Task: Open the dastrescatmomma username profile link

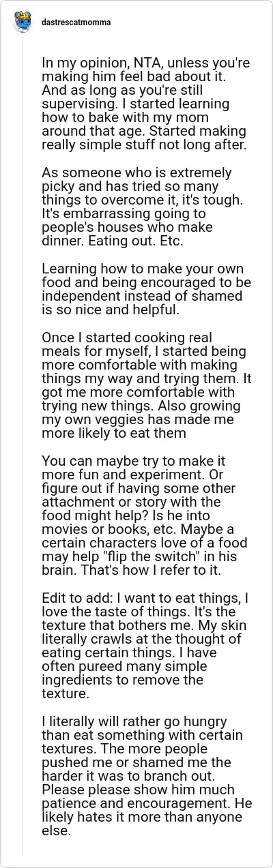Action: [76, 23]
